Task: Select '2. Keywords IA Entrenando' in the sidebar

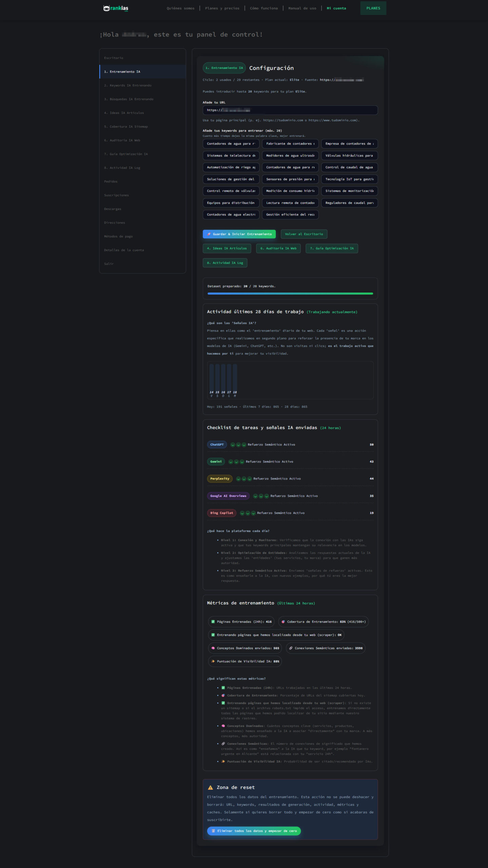Action: pyautogui.click(x=128, y=85)
